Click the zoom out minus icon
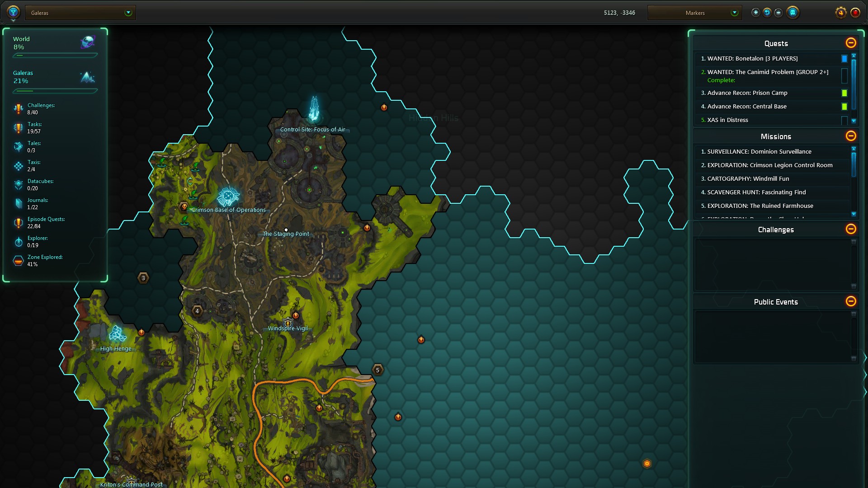 778,13
